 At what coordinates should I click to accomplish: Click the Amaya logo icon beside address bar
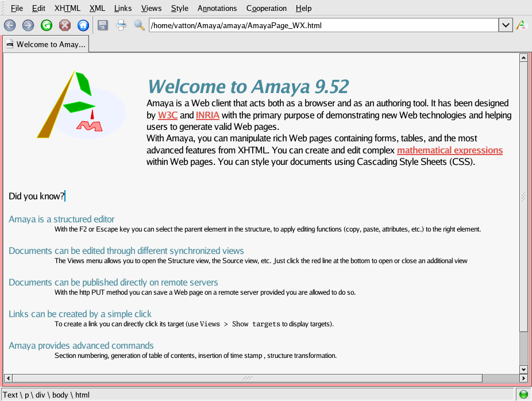521,25
